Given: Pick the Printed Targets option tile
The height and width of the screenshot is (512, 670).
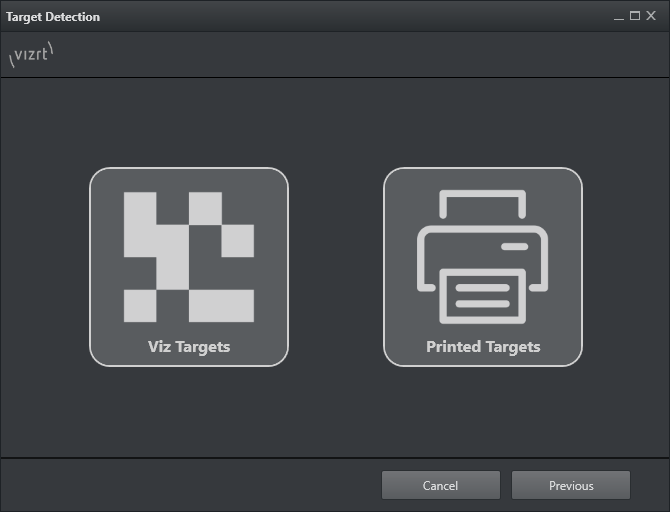Looking at the screenshot, I should click(483, 266).
